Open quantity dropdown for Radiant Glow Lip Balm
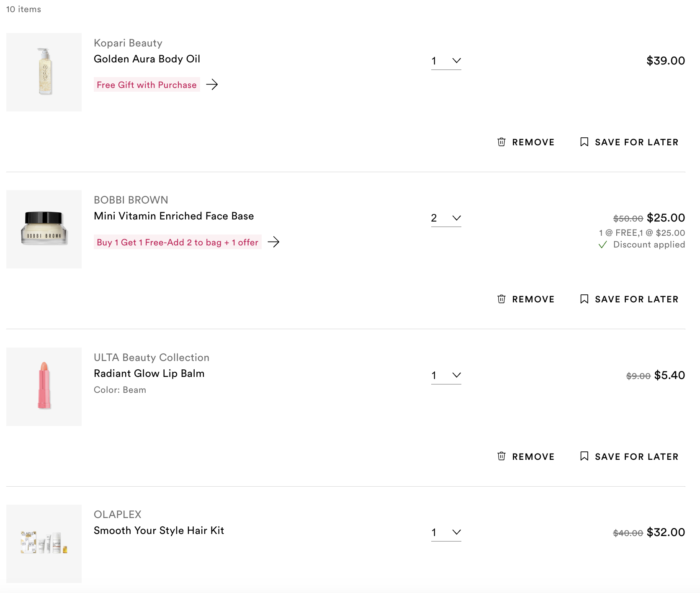 point(446,376)
